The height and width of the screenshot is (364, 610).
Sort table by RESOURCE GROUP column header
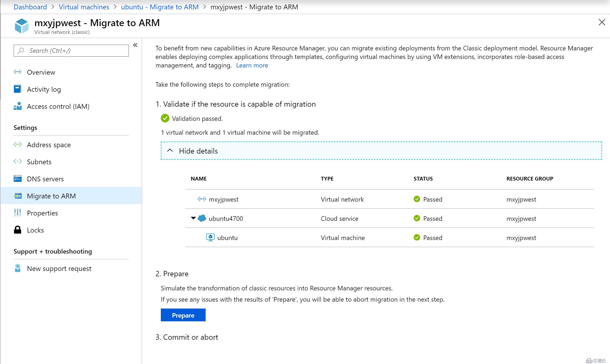(x=530, y=179)
